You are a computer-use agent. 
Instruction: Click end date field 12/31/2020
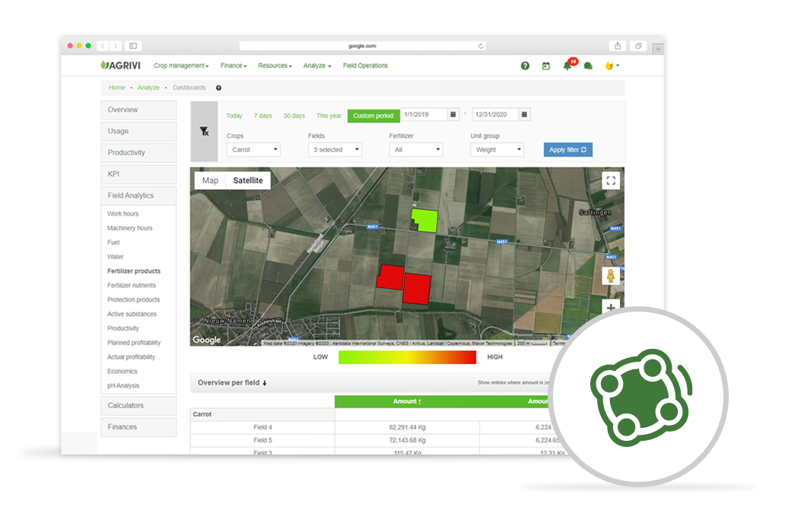click(x=495, y=115)
